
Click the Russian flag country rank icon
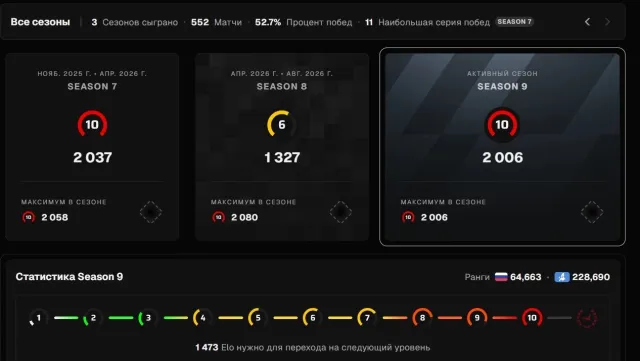point(501,277)
